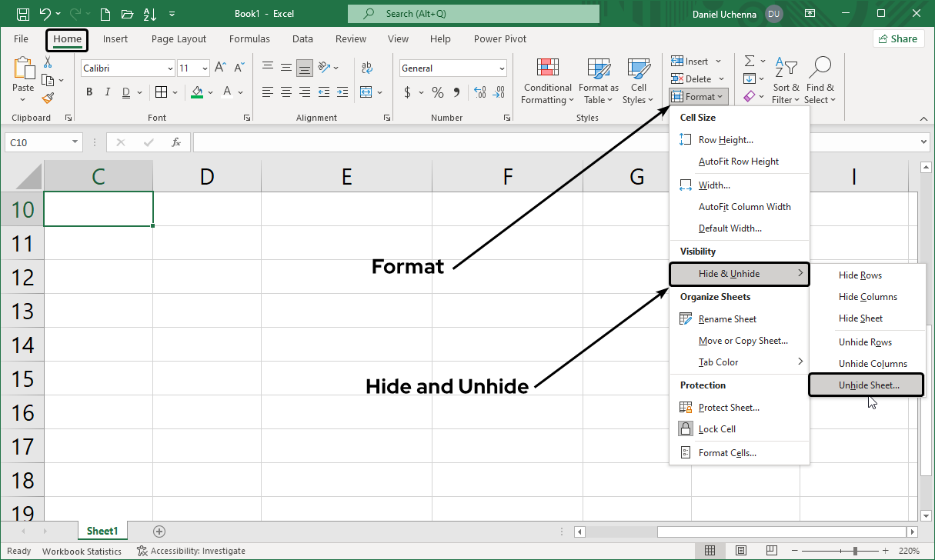The width and height of the screenshot is (935, 560).
Task: Open the font size dropdown
Action: pos(204,68)
